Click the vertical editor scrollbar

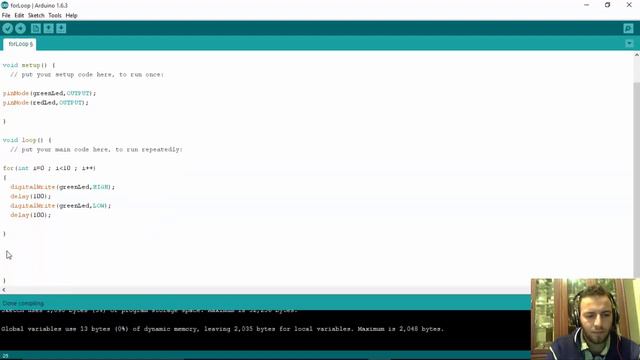coord(636,180)
